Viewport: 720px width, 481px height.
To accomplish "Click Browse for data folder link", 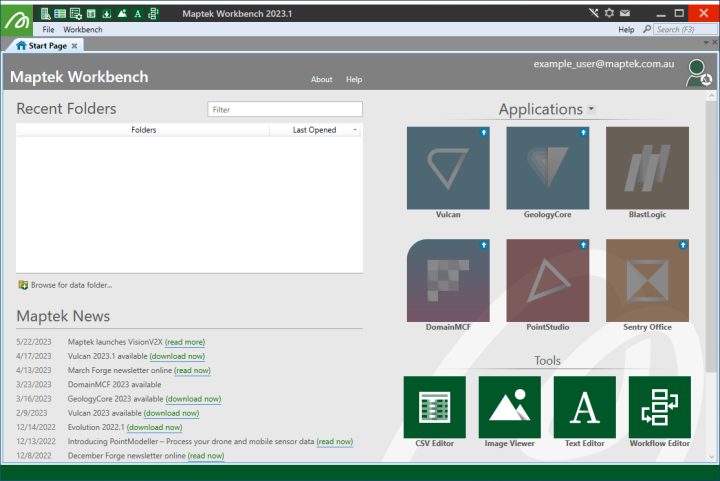I will point(71,285).
